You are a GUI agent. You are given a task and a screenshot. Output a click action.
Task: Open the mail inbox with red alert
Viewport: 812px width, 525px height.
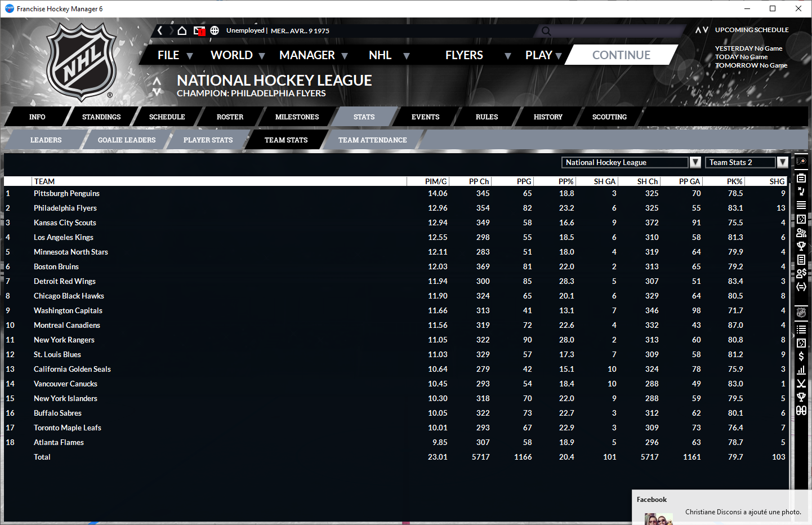199,30
